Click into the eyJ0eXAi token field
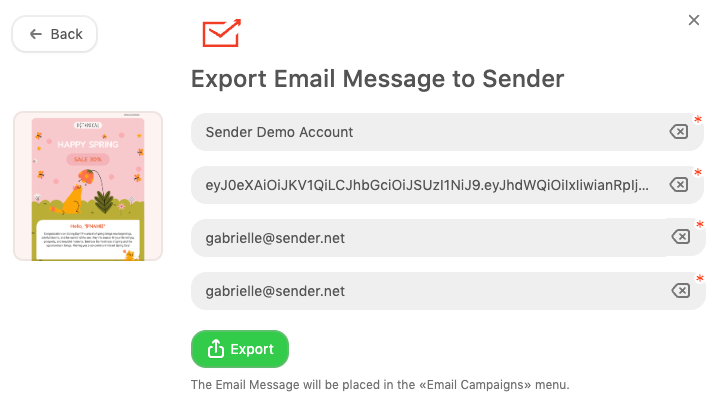 pyautogui.click(x=420, y=185)
